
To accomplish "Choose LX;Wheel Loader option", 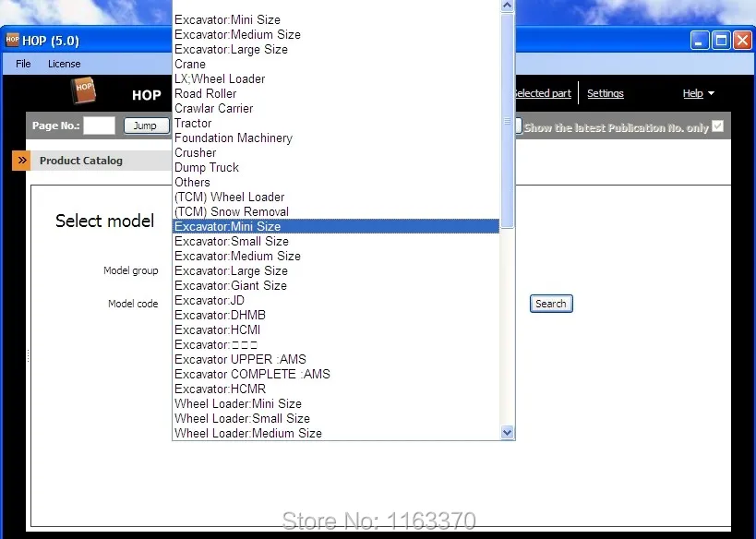I will (x=336, y=79).
